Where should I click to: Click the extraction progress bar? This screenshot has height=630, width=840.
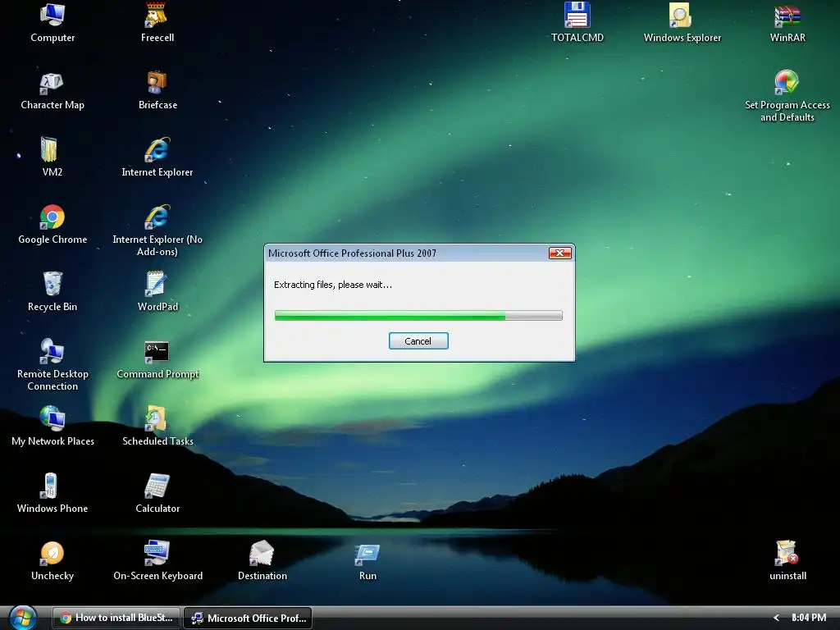tap(418, 316)
